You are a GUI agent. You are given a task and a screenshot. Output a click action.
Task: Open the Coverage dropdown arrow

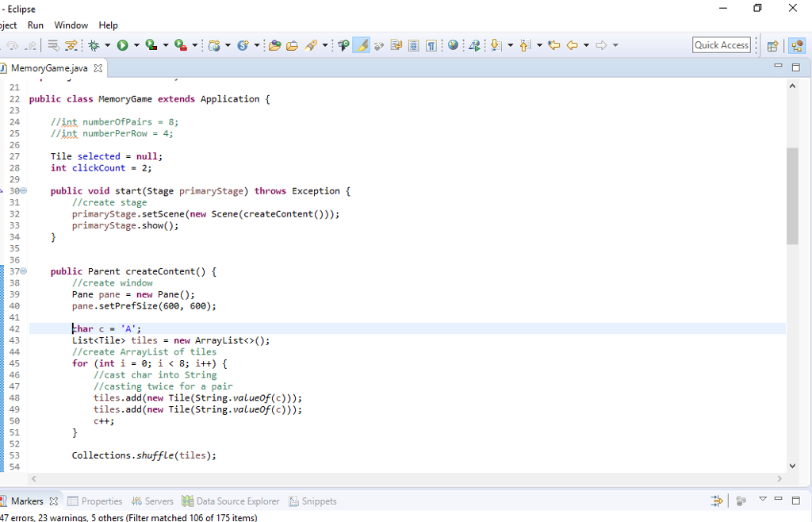[166, 45]
